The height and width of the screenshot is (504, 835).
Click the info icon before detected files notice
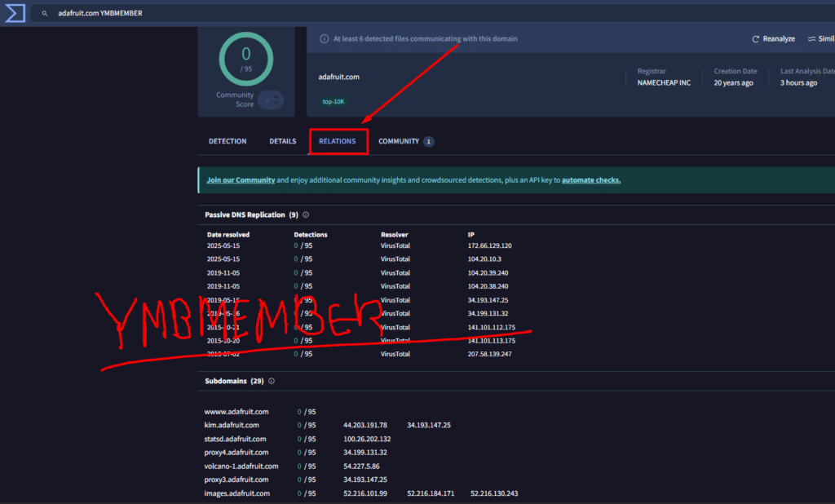[324, 39]
